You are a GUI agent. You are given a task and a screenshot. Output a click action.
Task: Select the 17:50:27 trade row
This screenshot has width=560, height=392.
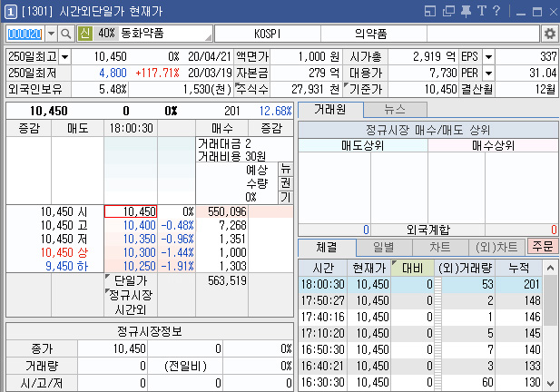421,300
